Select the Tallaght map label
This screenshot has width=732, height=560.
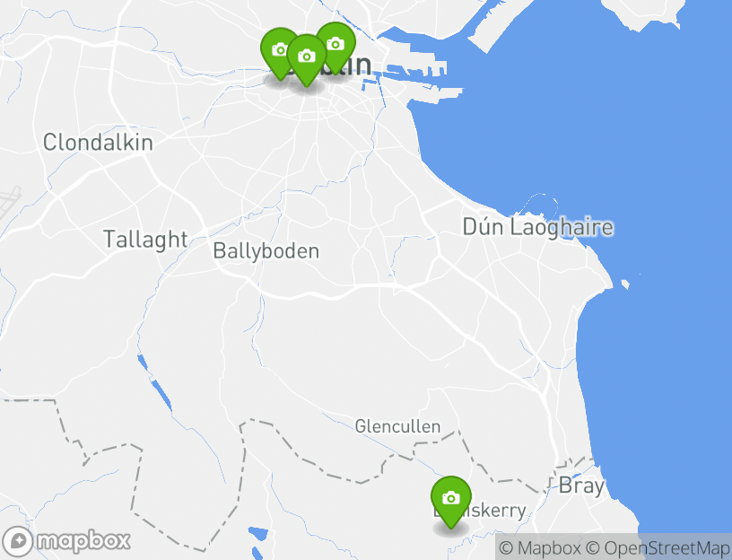[145, 239]
